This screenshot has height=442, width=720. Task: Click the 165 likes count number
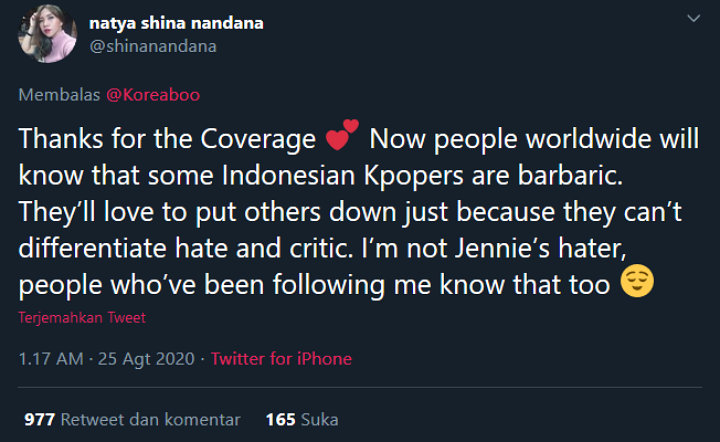coord(280,419)
